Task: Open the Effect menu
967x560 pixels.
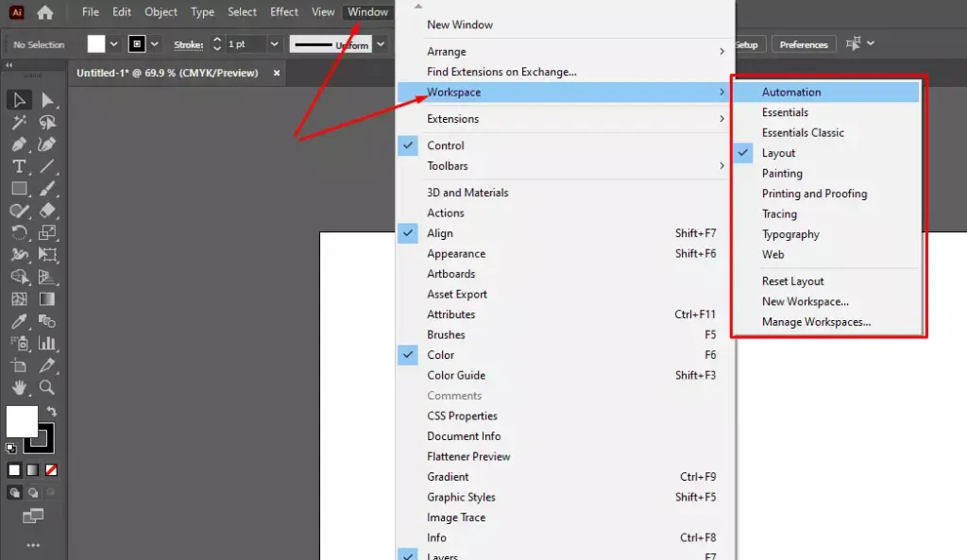Action: tap(283, 12)
